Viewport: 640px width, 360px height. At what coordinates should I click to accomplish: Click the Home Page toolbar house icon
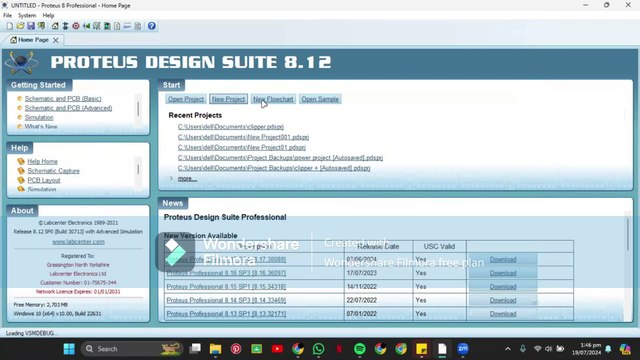(55, 26)
